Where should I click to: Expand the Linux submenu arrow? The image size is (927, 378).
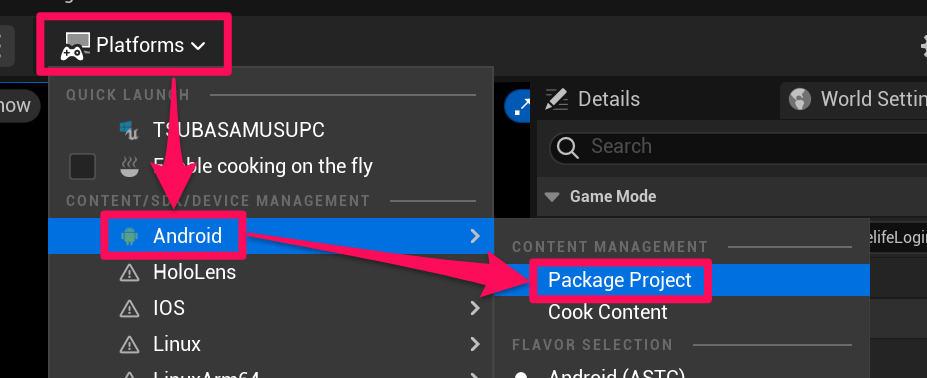click(475, 344)
